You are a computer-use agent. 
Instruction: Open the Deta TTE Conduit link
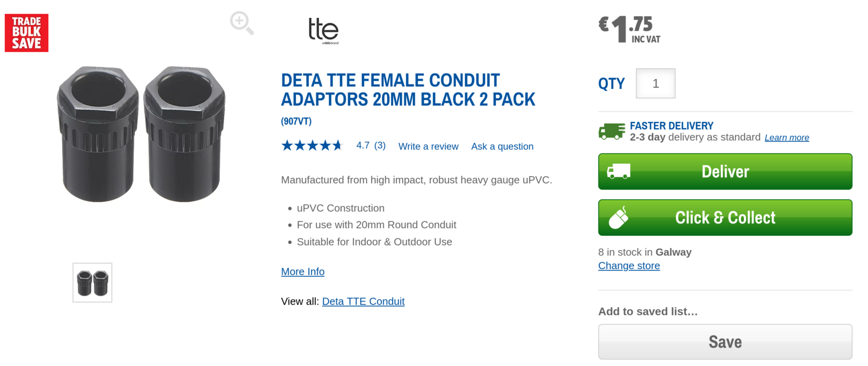click(363, 301)
